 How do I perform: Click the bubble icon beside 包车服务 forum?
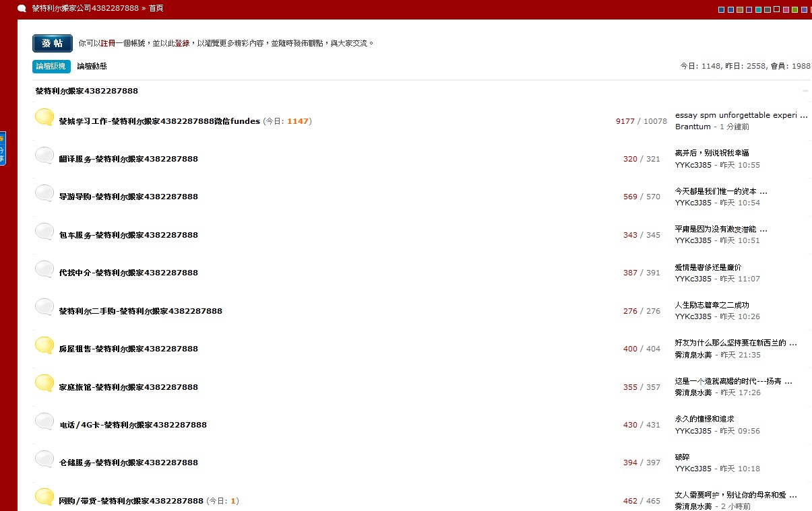[x=44, y=232]
